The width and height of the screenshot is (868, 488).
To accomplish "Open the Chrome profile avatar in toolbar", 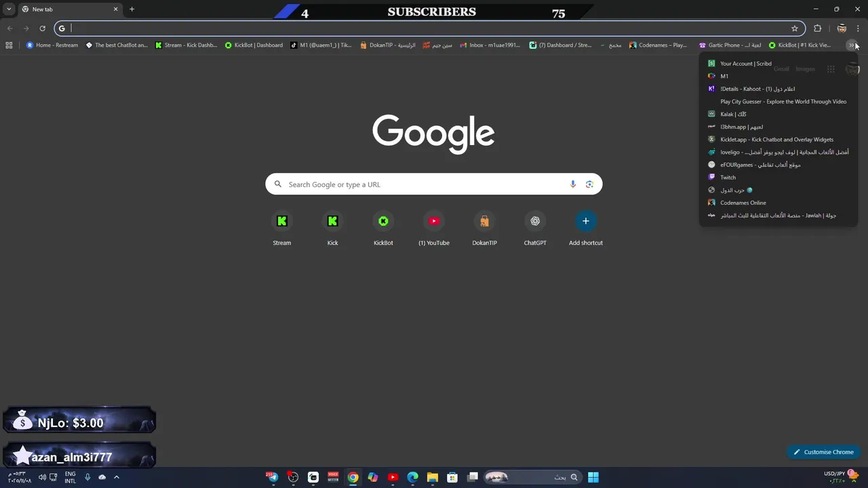I will click(842, 28).
